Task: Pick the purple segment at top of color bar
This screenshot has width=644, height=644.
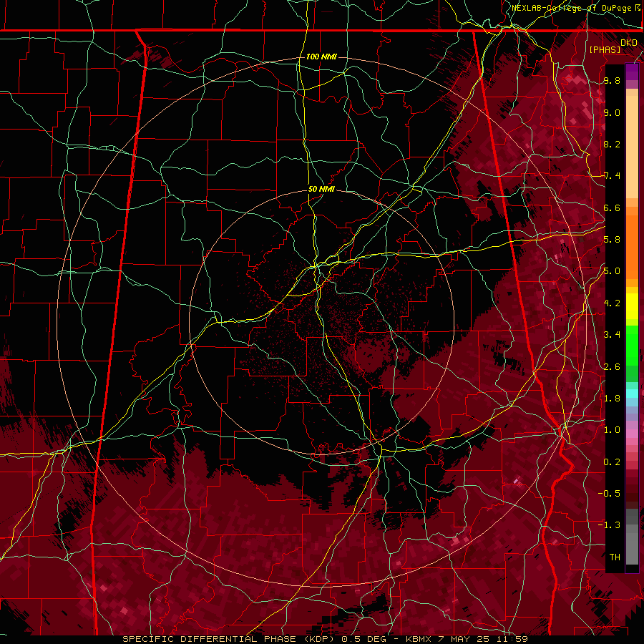Action: [632, 72]
